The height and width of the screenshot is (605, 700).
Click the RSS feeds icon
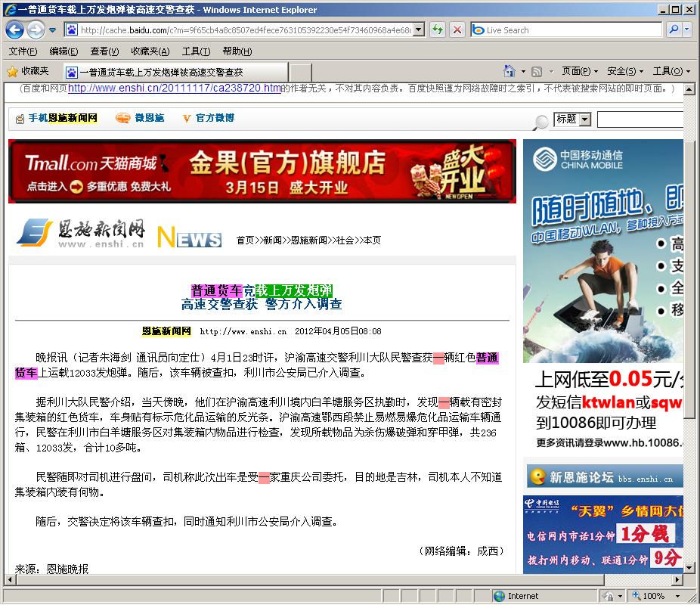(x=537, y=71)
